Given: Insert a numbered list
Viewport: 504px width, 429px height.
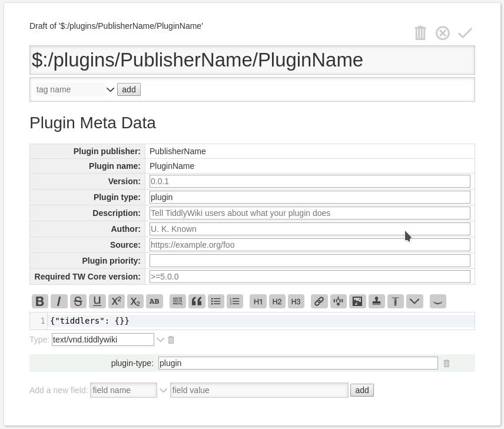Looking at the screenshot, I should tap(235, 301).
